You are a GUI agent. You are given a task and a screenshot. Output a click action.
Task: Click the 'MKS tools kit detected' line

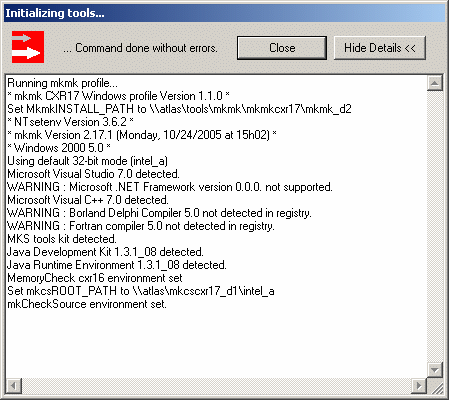62,239
